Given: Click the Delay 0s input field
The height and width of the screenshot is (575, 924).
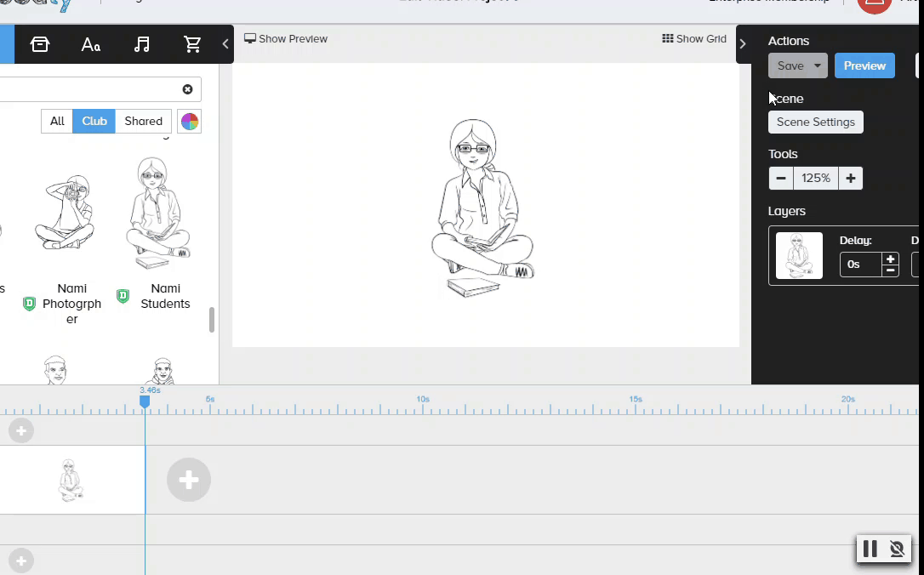Looking at the screenshot, I should click(x=861, y=265).
